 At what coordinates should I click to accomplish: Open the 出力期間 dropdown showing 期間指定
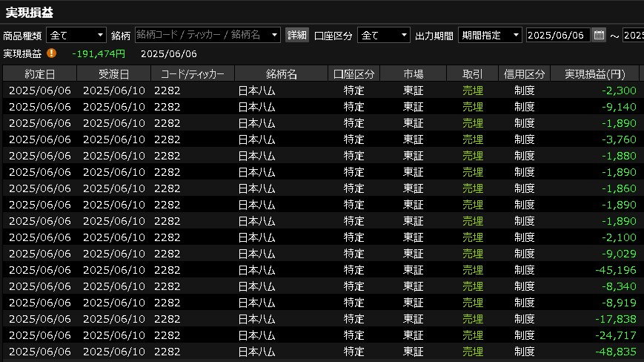pyautogui.click(x=490, y=36)
